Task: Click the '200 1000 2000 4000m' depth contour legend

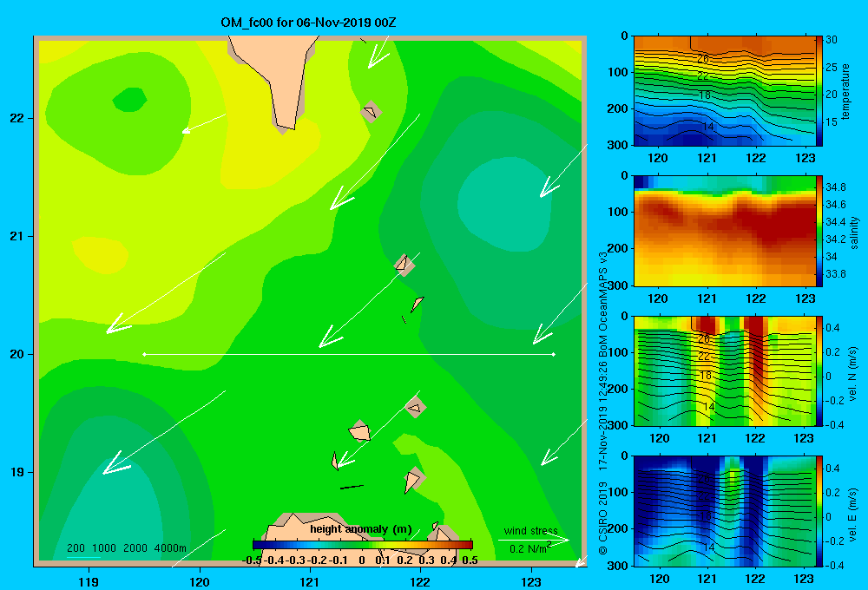Action: point(126,548)
